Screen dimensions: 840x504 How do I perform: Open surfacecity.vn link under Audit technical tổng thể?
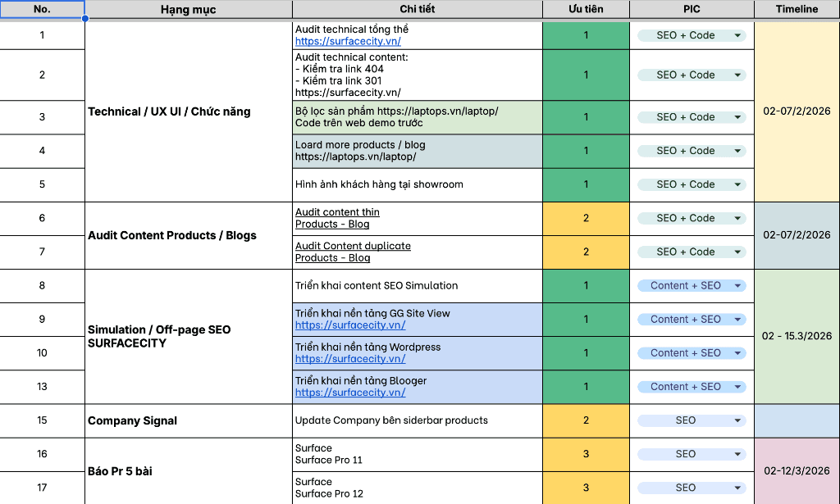(x=348, y=41)
